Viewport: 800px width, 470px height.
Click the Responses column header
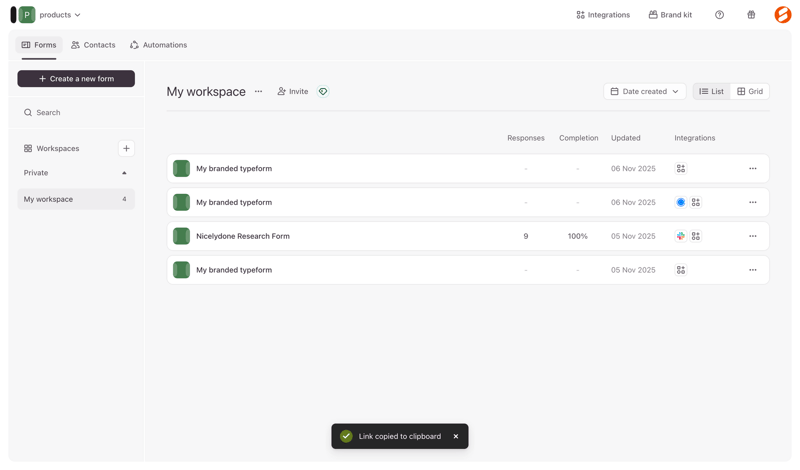pos(526,138)
